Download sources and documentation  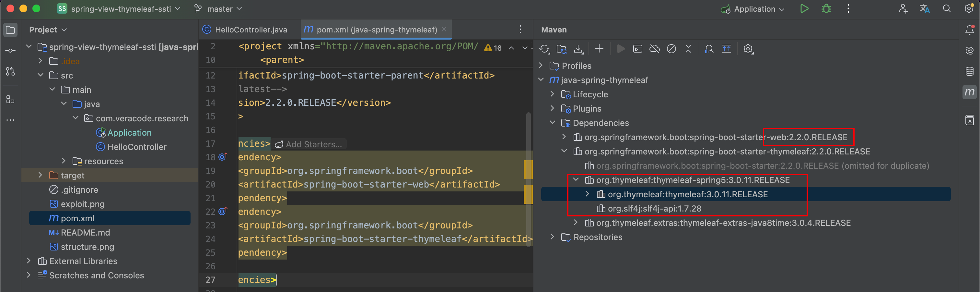(x=579, y=49)
